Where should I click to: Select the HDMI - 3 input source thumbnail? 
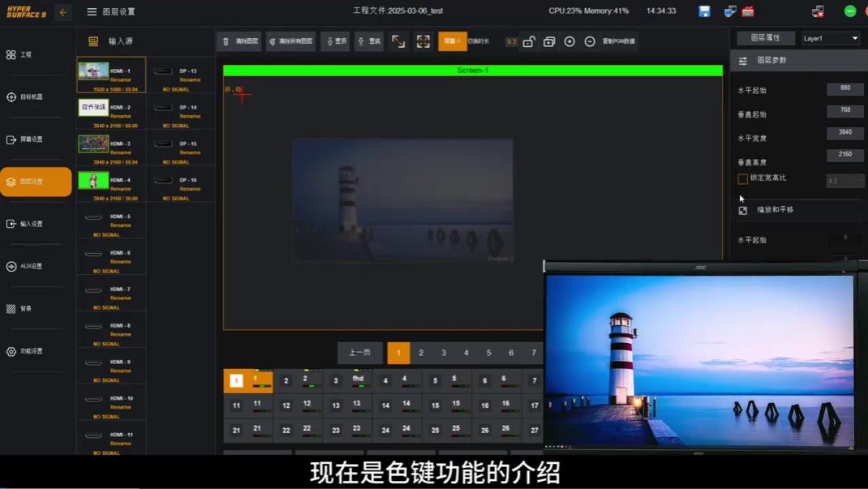pos(94,144)
